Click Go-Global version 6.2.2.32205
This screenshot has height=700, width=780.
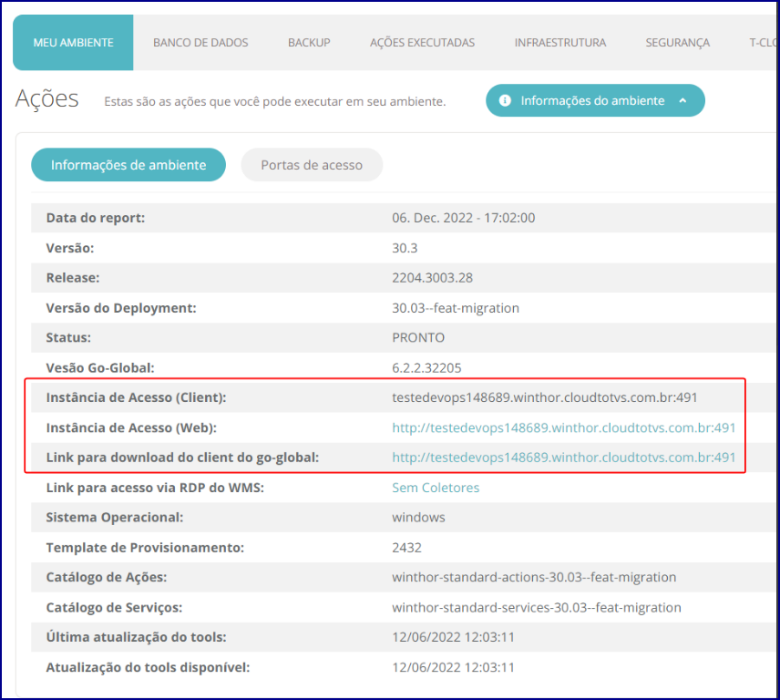(426, 367)
